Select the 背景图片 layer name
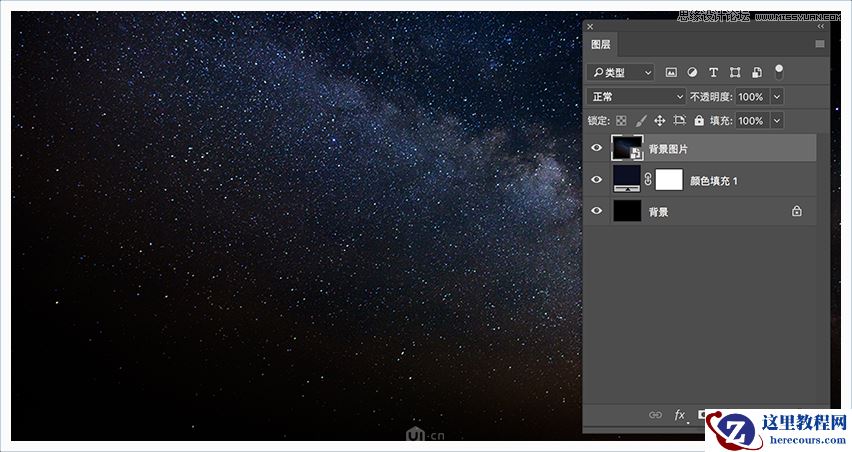Viewport: 852px width, 452px height. (x=668, y=149)
